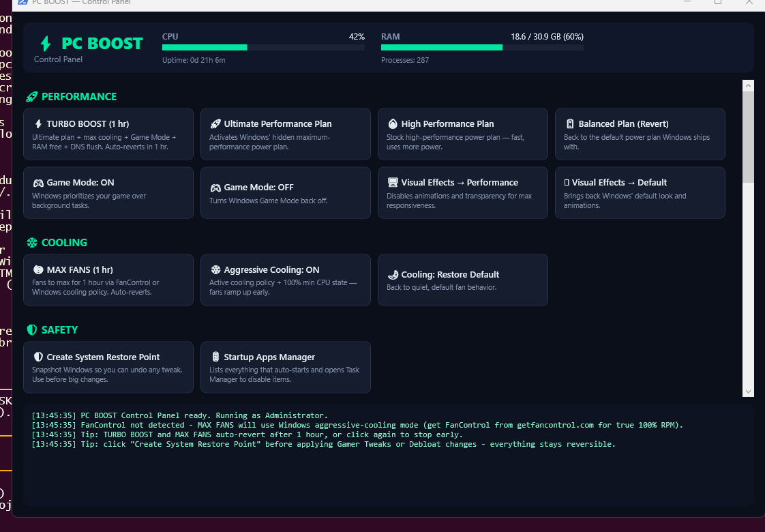Screen dimensions: 765x532
Task: Restore default cooling behavior
Action: [462, 280]
